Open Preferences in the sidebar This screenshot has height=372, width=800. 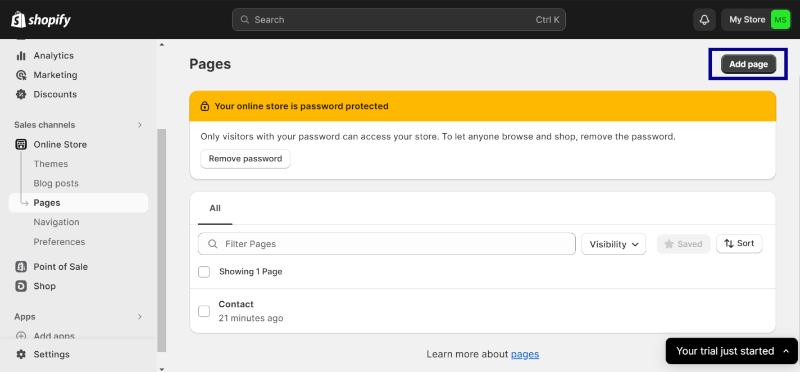click(x=59, y=241)
